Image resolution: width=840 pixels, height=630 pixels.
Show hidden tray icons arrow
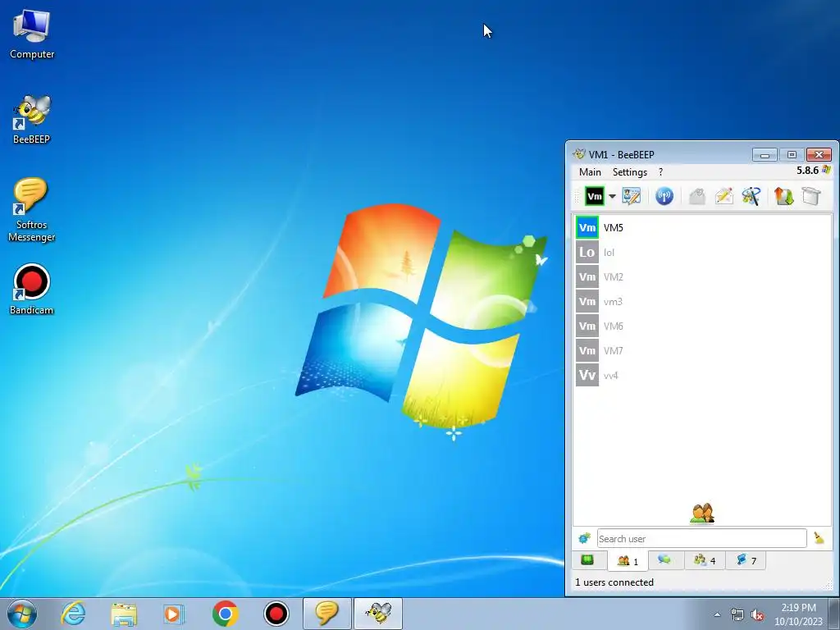pyautogui.click(x=717, y=614)
